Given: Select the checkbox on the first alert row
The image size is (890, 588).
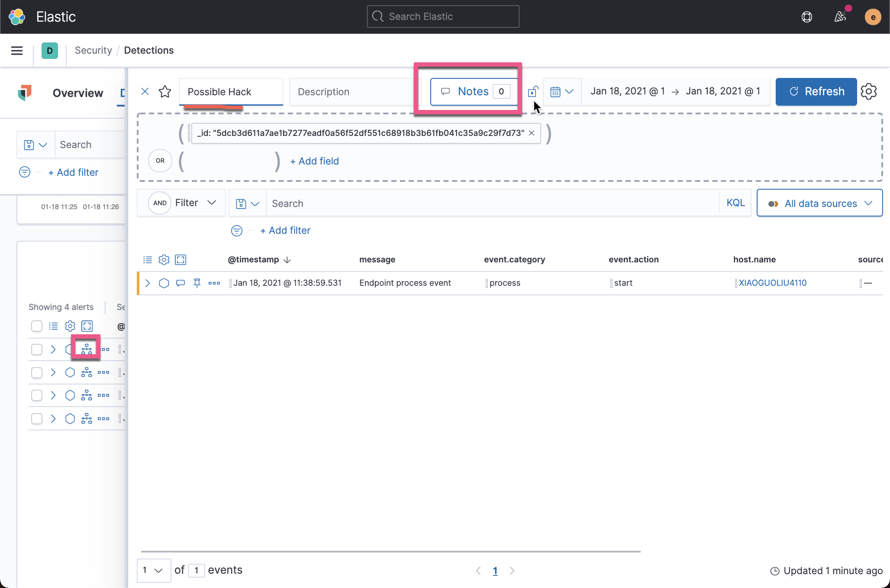Looking at the screenshot, I should click(x=37, y=349).
